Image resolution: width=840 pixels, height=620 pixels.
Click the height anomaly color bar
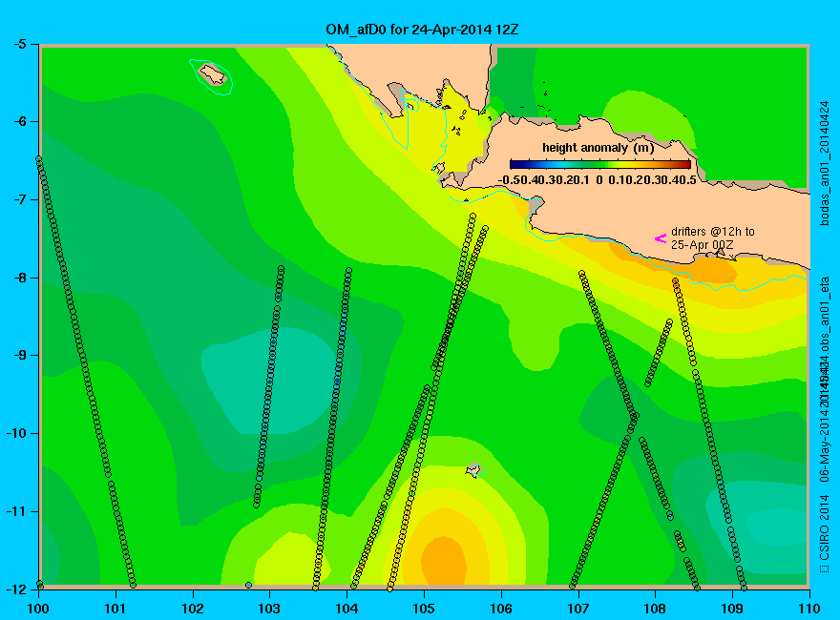(x=600, y=164)
